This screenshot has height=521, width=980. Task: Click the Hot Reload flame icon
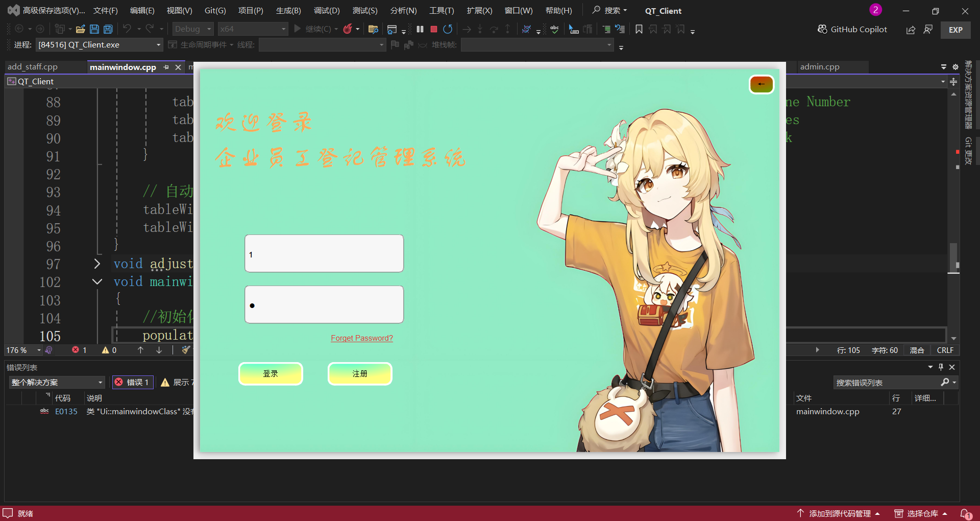tap(348, 29)
